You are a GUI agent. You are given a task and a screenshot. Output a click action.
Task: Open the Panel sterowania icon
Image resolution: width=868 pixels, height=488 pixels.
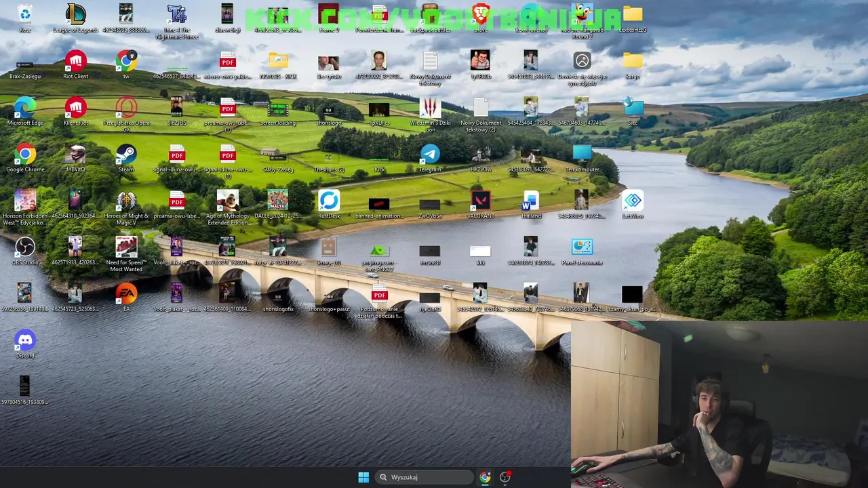coord(582,251)
